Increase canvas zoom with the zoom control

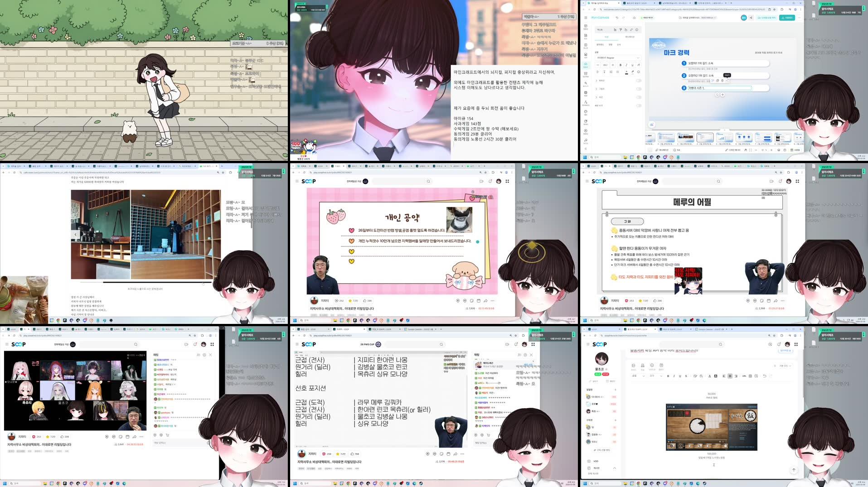(x=771, y=150)
